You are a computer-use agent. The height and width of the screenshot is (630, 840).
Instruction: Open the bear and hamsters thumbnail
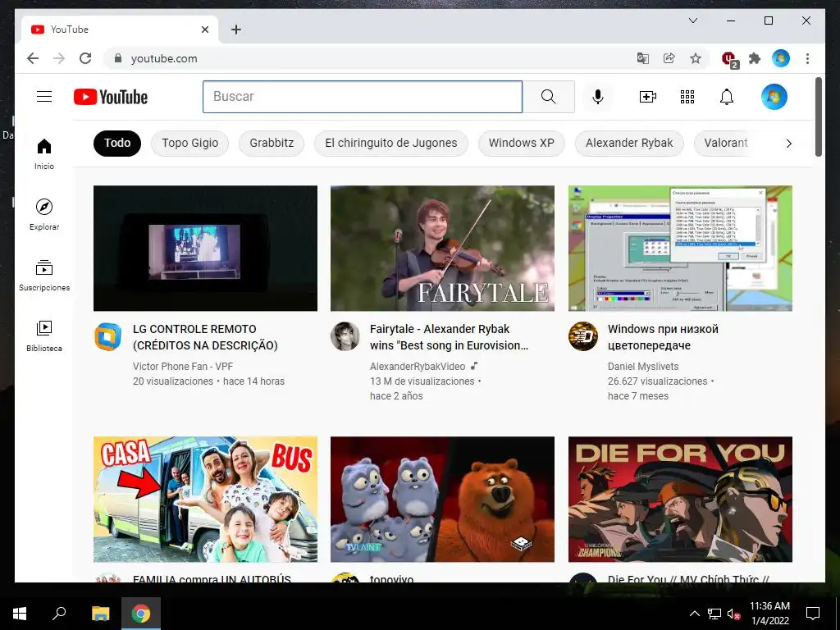(x=442, y=499)
